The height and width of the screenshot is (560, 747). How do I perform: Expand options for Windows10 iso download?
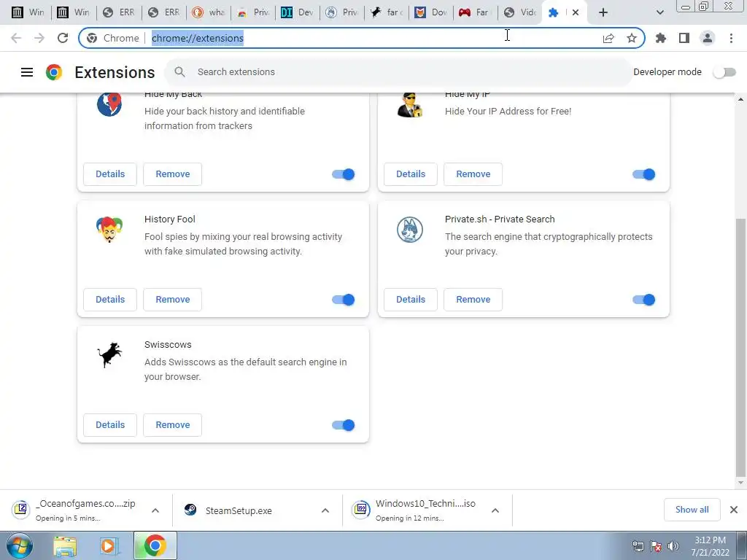click(495, 510)
